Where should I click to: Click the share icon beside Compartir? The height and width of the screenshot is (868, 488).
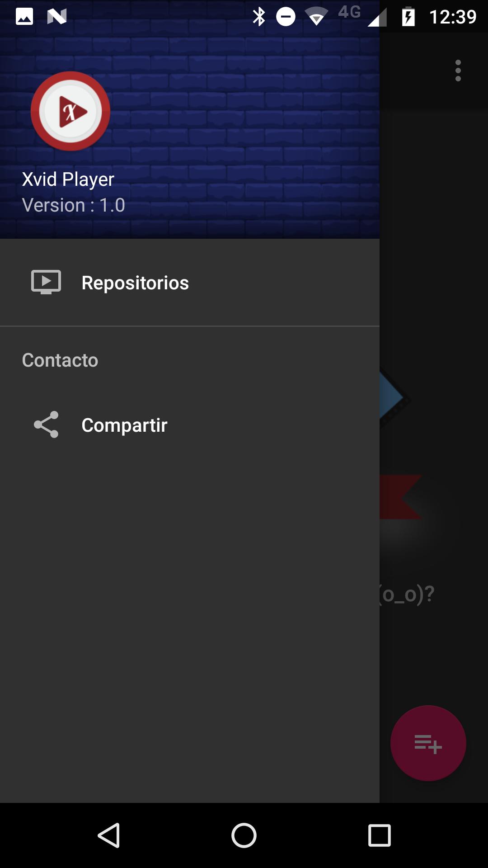click(x=46, y=425)
